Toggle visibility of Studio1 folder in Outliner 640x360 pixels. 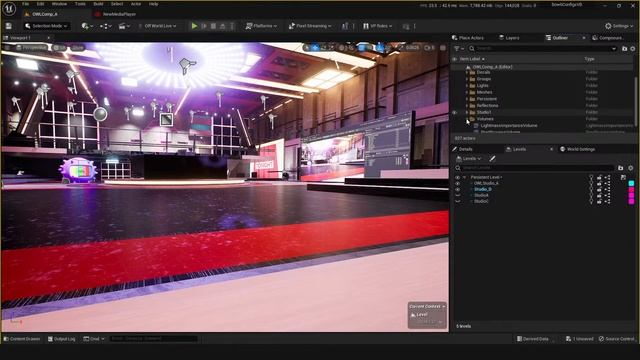454,112
